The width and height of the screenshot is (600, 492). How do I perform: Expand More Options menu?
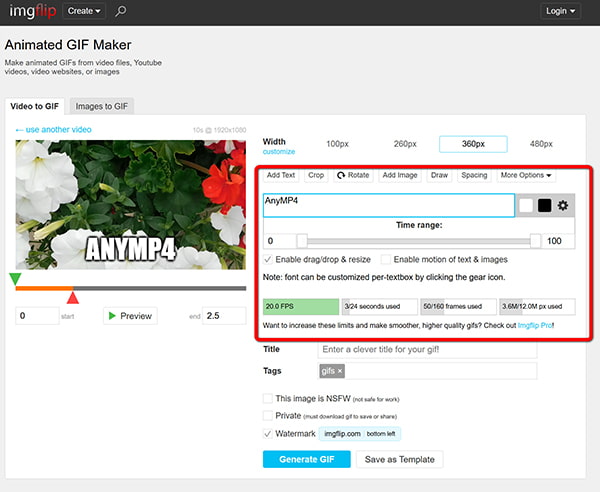pyautogui.click(x=526, y=175)
